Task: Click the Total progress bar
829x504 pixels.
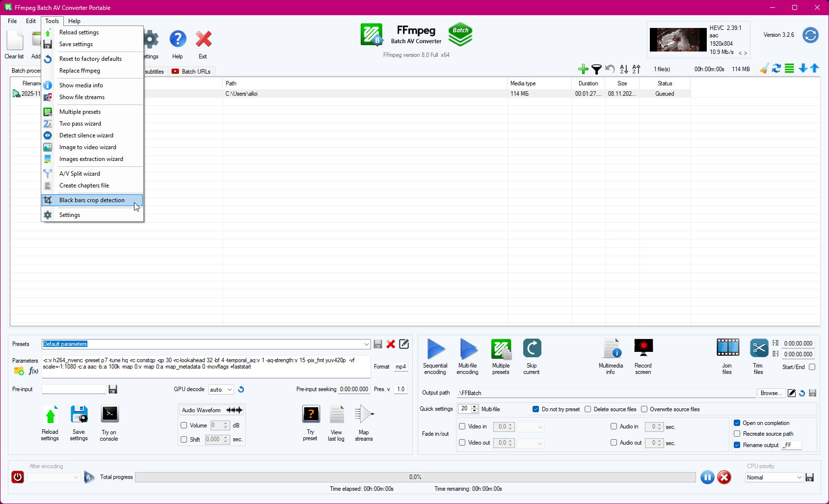Action: (x=415, y=477)
